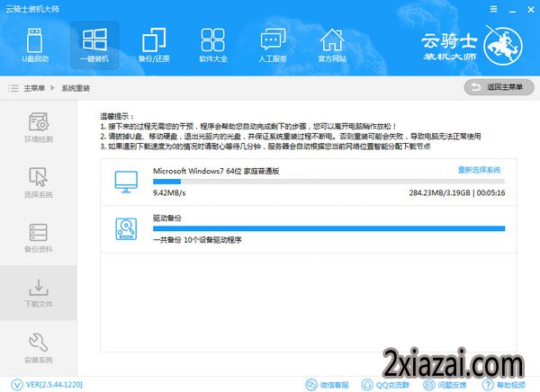The image size is (540, 392).
Task: Click the 主菜单 breadcrumb
Action: (x=34, y=88)
